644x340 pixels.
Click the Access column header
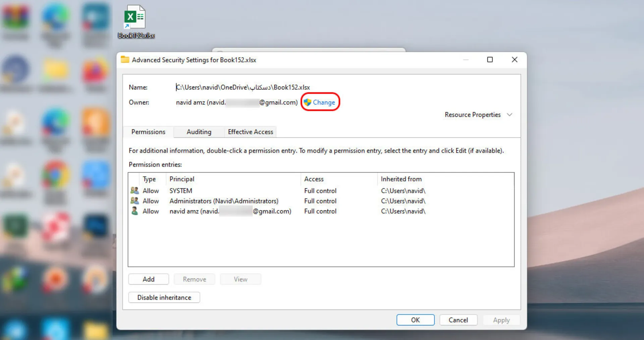[x=339, y=179]
